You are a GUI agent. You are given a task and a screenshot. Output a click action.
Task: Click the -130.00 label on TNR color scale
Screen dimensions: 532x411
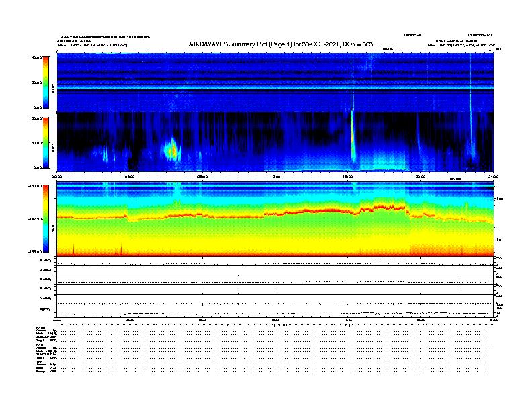tap(35, 186)
